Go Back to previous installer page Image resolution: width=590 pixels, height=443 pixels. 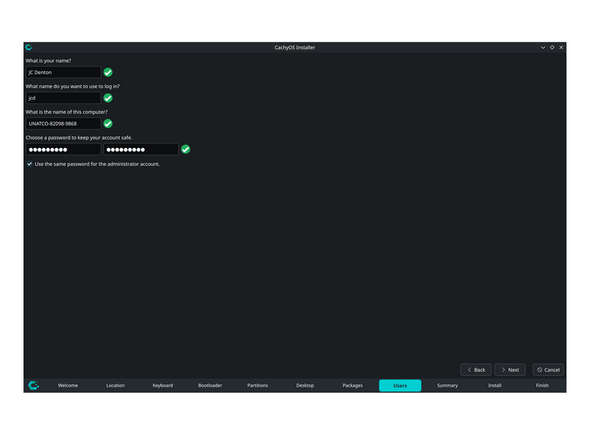pyautogui.click(x=476, y=370)
